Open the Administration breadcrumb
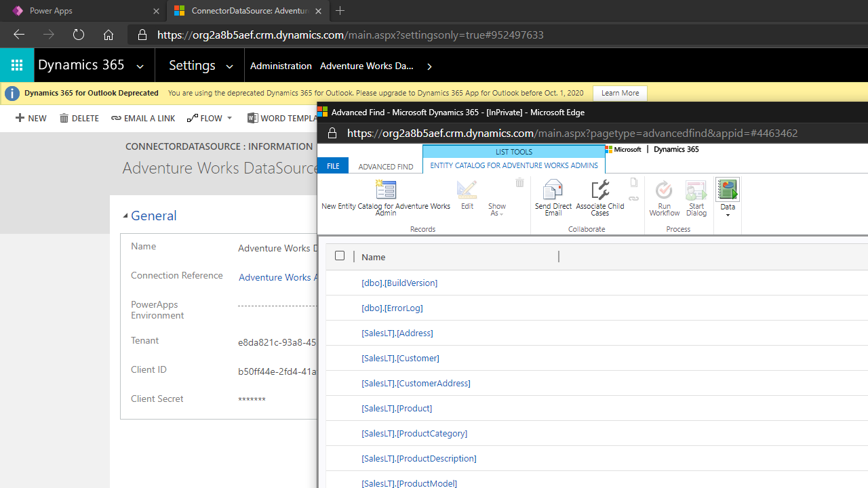Viewport: 868px width, 488px height. coord(281,66)
